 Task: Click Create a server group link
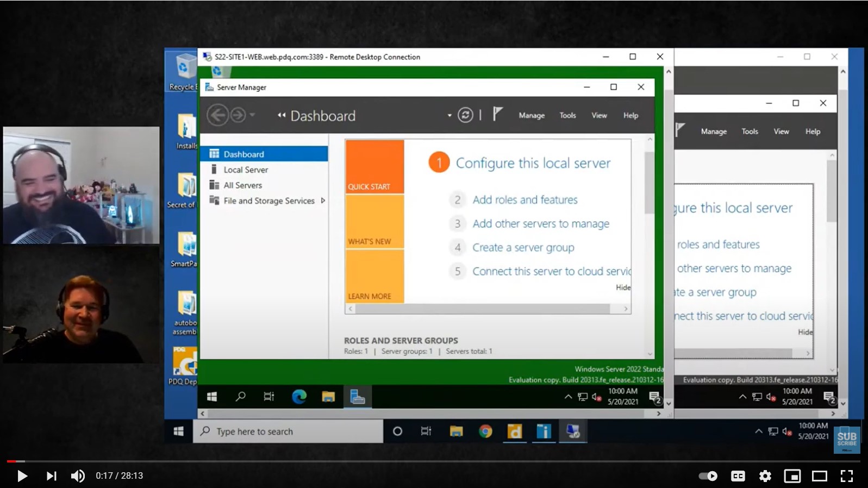pyautogui.click(x=523, y=248)
